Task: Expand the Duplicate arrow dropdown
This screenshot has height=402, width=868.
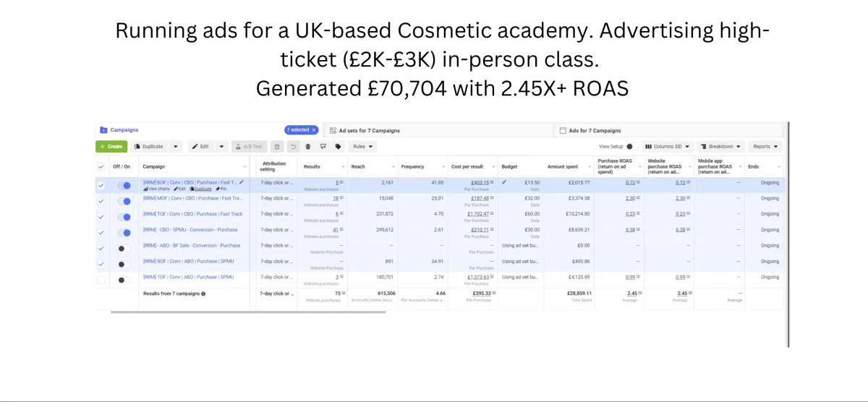Action: point(176,146)
